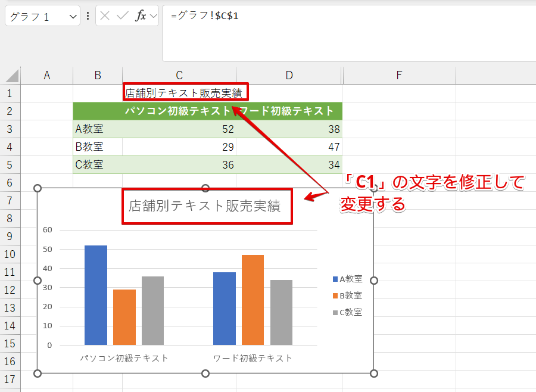The width and height of the screenshot is (536, 392).
Task: Select row 5 header
Action: (x=10, y=165)
